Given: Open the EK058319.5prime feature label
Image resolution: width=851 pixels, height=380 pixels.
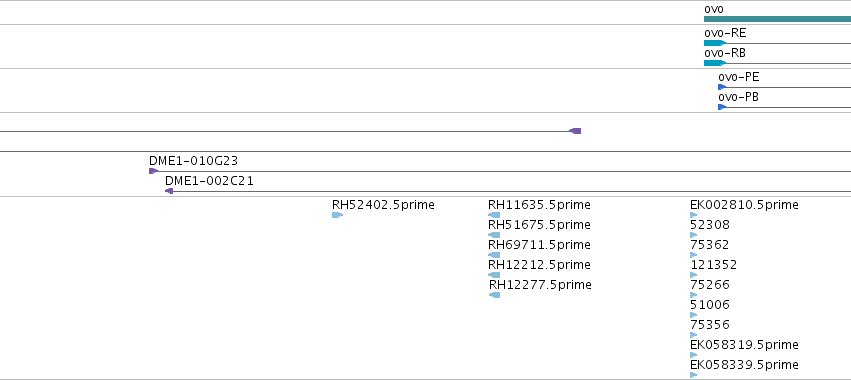Looking at the screenshot, I should (x=744, y=345).
